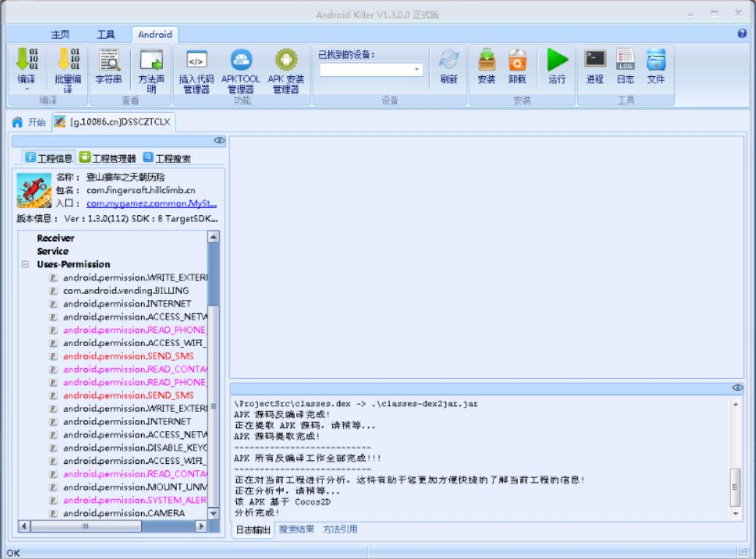Open the 插入代码管理器 code insertion manager
756x559 pixels.
pos(196,60)
